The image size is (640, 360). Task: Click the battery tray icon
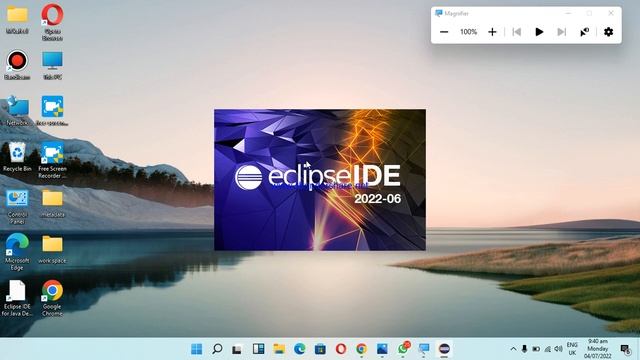click(x=536, y=349)
